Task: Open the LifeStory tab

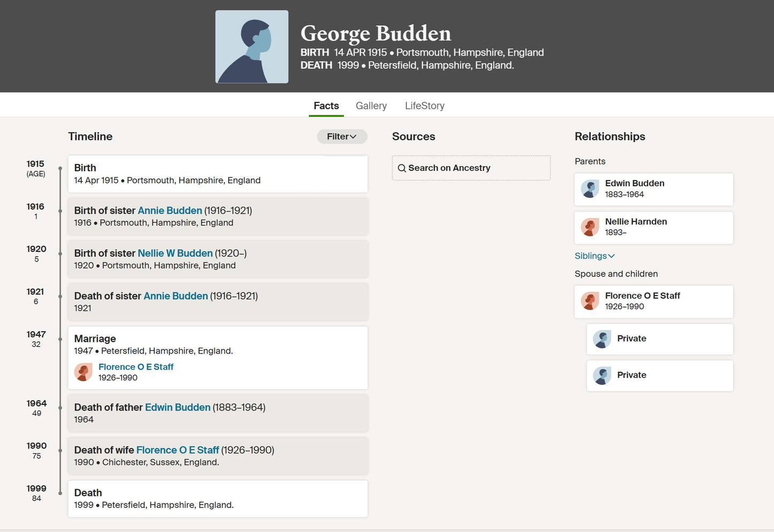Action: (x=425, y=106)
